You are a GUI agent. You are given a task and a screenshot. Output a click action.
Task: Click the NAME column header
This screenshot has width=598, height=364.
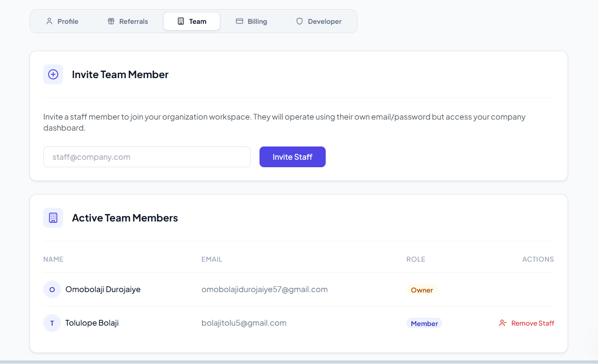(x=53, y=259)
